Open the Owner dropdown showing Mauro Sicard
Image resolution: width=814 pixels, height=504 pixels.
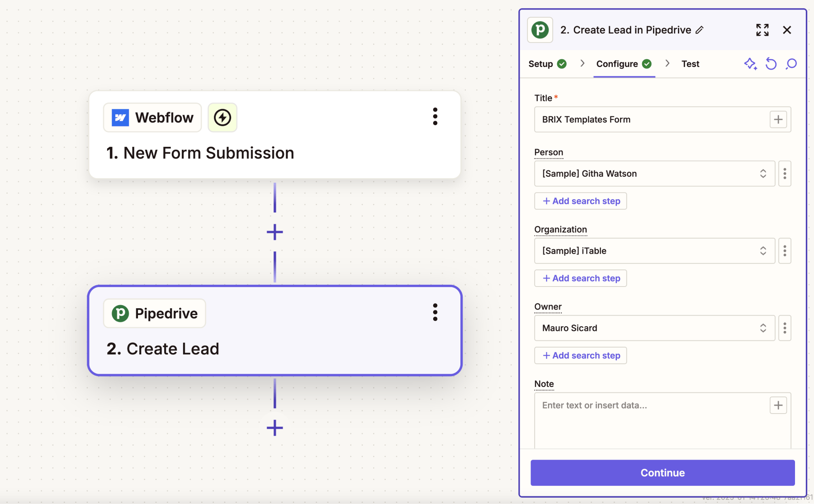click(x=654, y=328)
